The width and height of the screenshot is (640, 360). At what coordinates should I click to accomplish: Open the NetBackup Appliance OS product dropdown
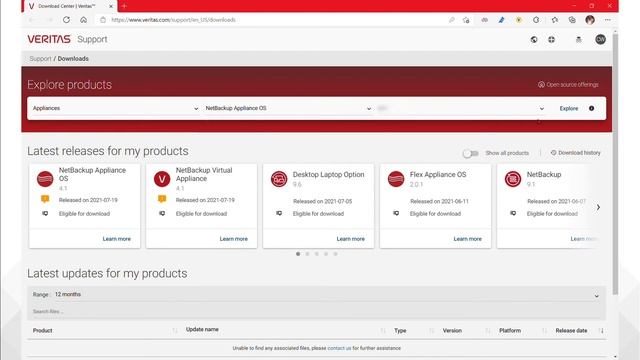(288, 108)
